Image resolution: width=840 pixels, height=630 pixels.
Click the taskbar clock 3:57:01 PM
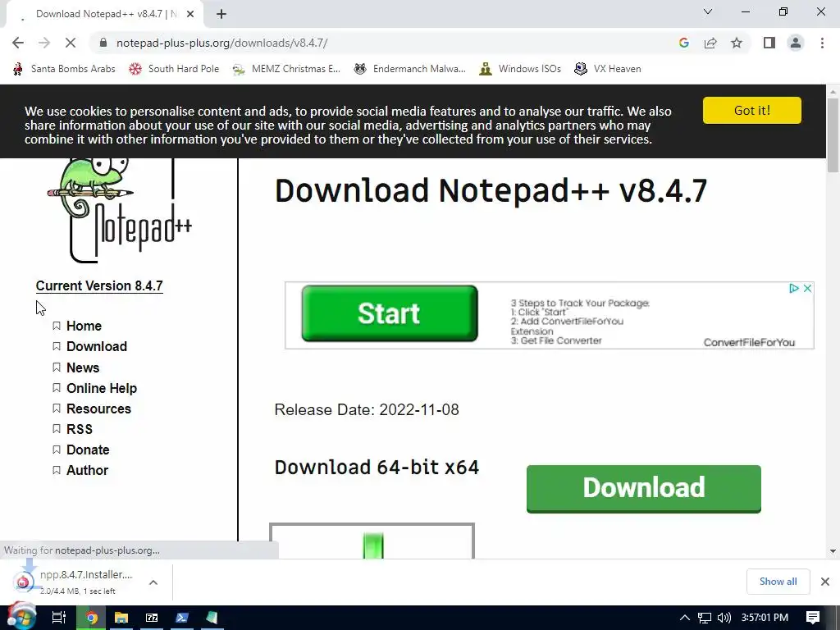click(765, 618)
